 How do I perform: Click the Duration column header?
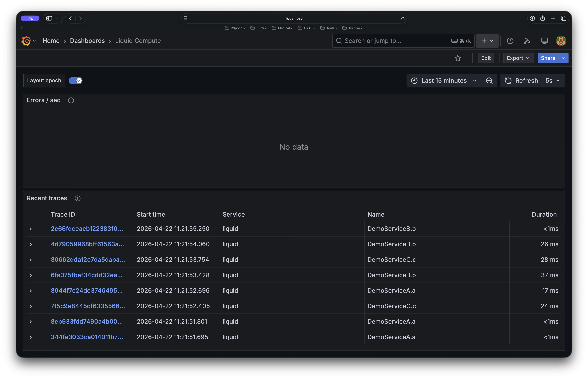coord(544,215)
